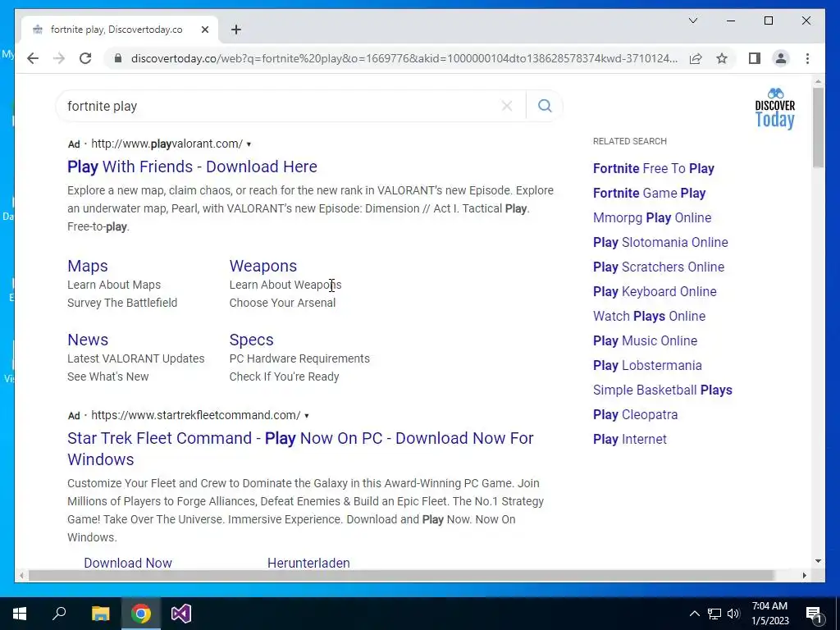The width and height of the screenshot is (840, 630).
Task: Close the fortnite play tab
Action: [x=204, y=30]
